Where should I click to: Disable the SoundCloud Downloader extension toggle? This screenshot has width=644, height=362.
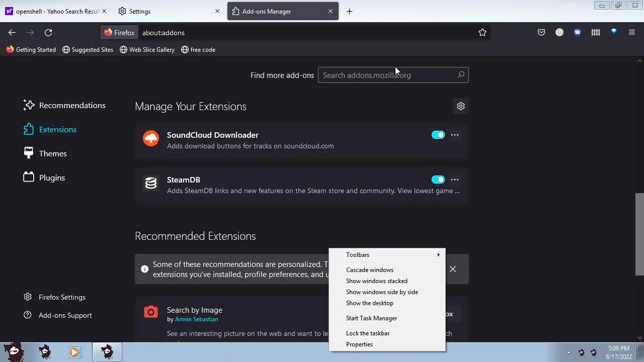438,135
